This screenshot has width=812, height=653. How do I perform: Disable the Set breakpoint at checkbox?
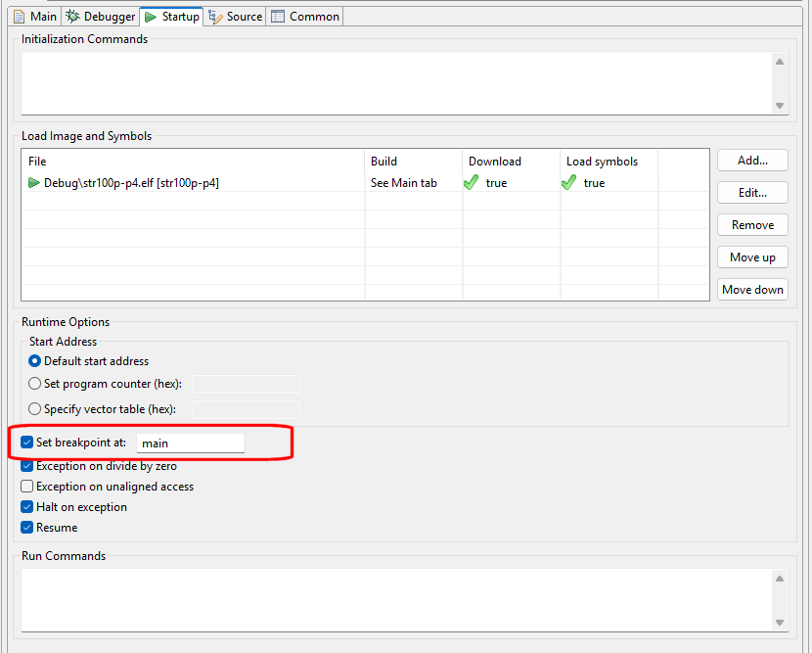[26, 443]
